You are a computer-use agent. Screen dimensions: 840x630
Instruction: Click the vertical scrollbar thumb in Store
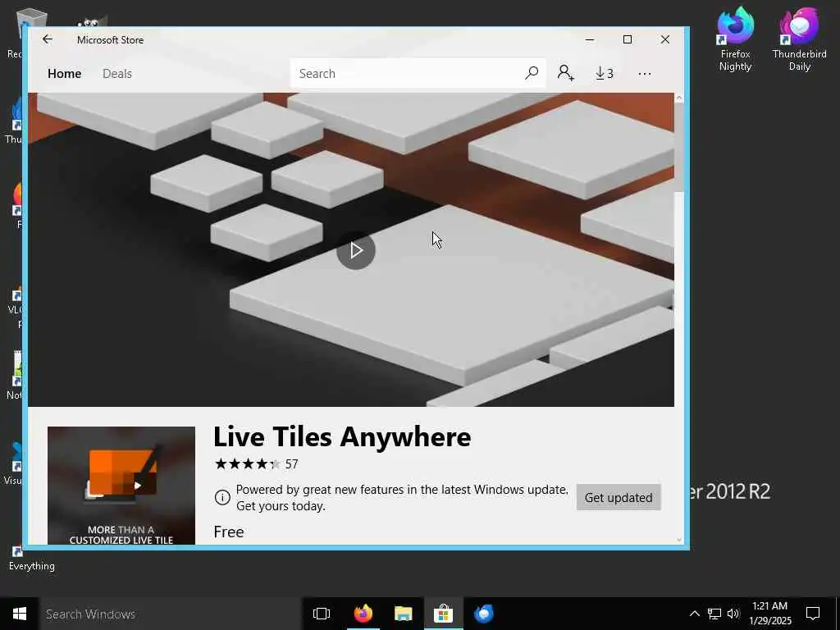tap(678, 148)
